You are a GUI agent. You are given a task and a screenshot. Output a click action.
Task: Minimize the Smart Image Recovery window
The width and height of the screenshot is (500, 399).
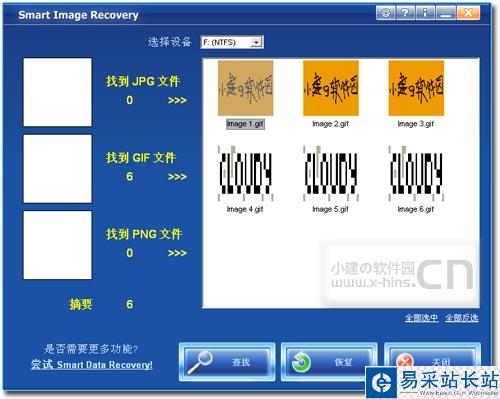[x=446, y=13]
